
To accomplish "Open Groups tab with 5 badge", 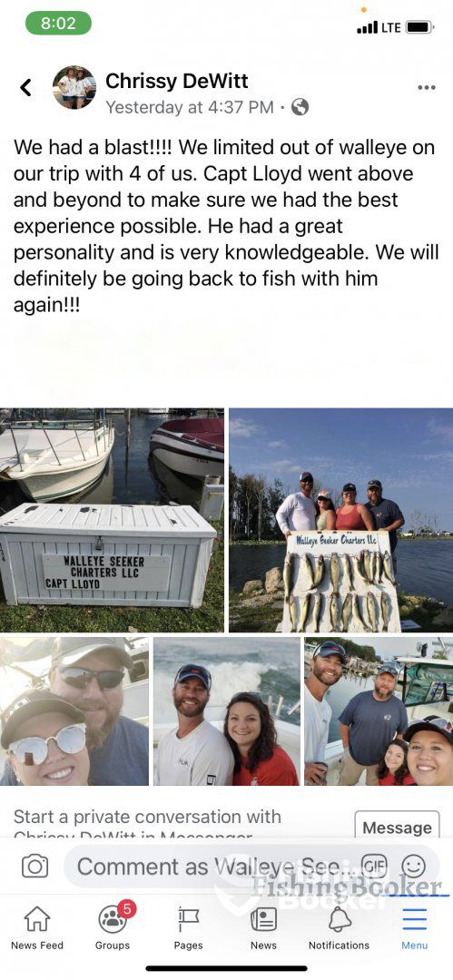I will pyautogui.click(x=113, y=927).
